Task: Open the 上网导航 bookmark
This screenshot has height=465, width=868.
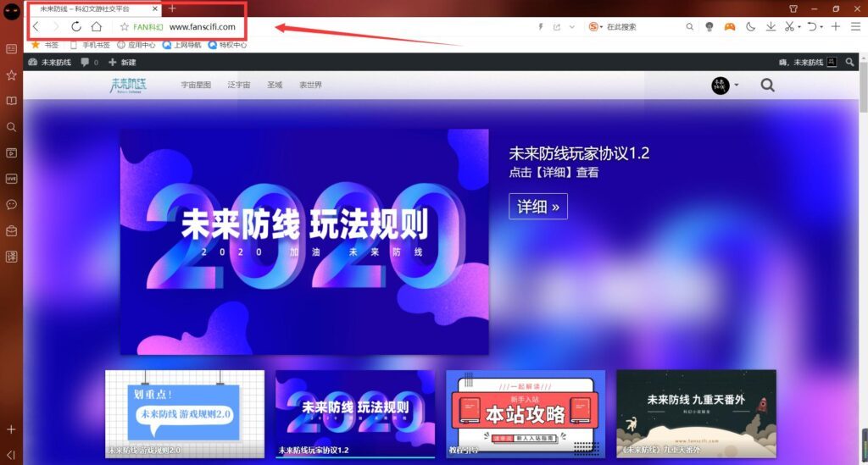Action: pyautogui.click(x=182, y=45)
